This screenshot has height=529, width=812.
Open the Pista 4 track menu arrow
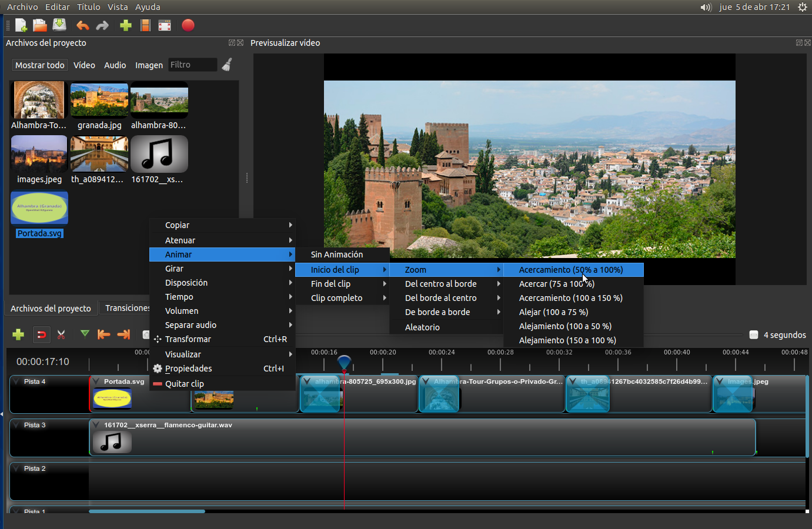point(16,381)
